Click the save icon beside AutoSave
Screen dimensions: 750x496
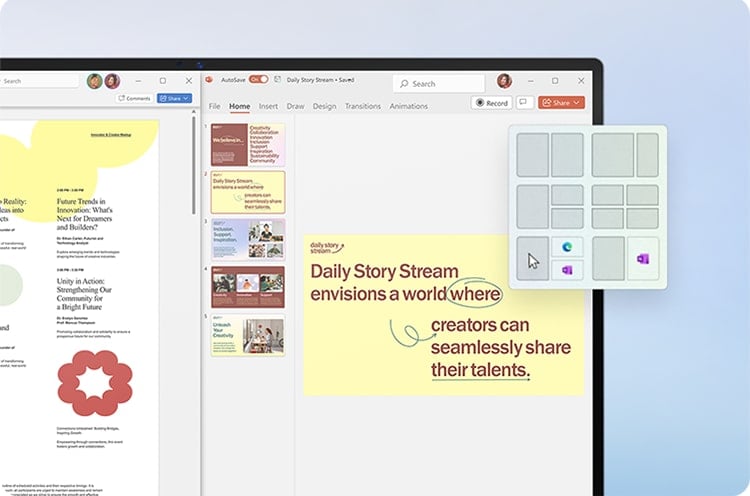(277, 80)
